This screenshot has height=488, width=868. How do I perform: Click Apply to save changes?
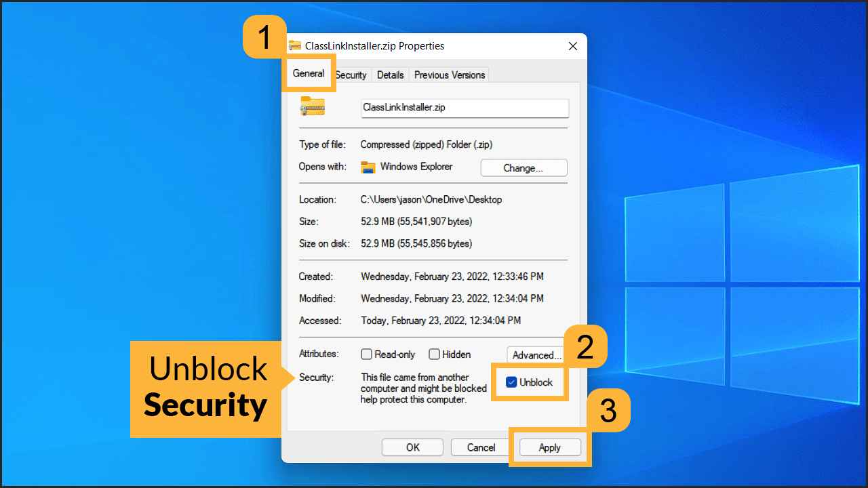[550, 447]
